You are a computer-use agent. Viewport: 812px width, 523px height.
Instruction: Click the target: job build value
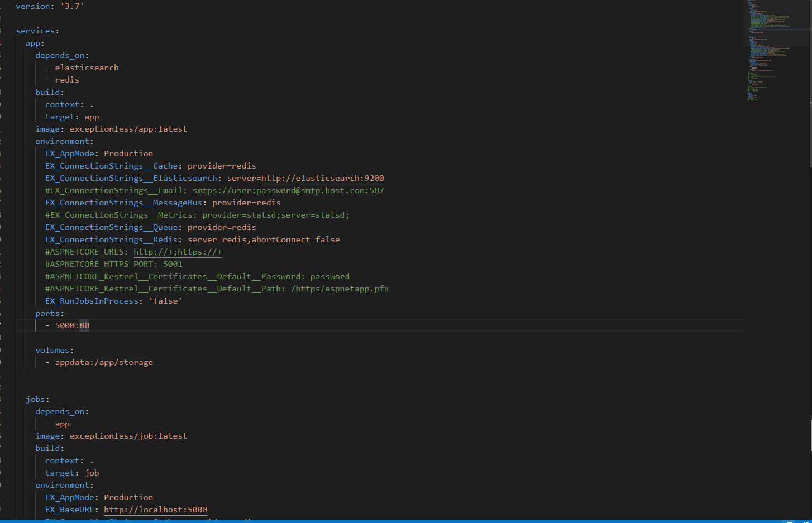91,472
